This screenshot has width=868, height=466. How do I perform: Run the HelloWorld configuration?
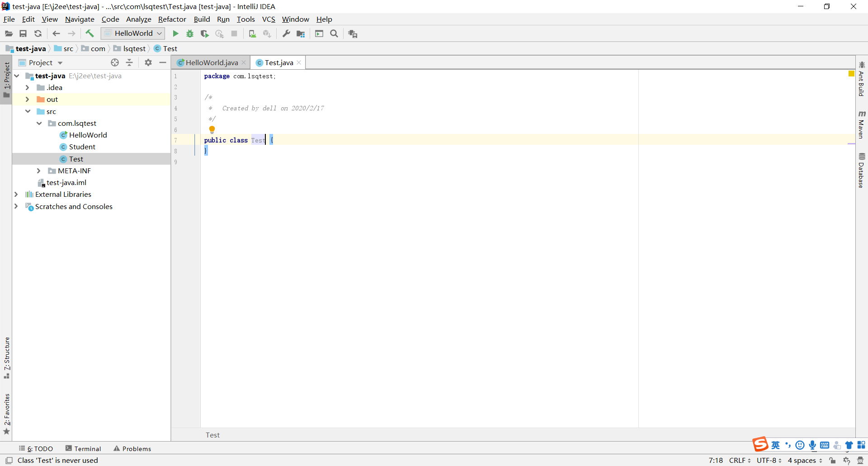point(175,33)
